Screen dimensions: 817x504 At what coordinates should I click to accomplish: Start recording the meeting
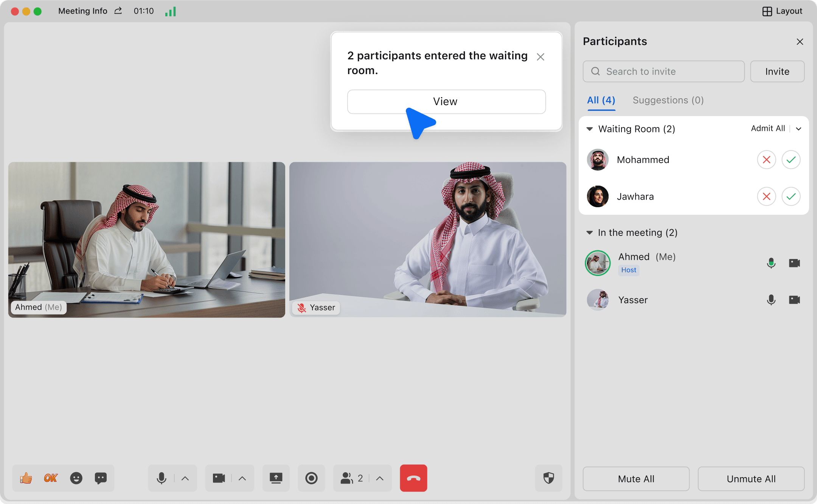coord(311,478)
